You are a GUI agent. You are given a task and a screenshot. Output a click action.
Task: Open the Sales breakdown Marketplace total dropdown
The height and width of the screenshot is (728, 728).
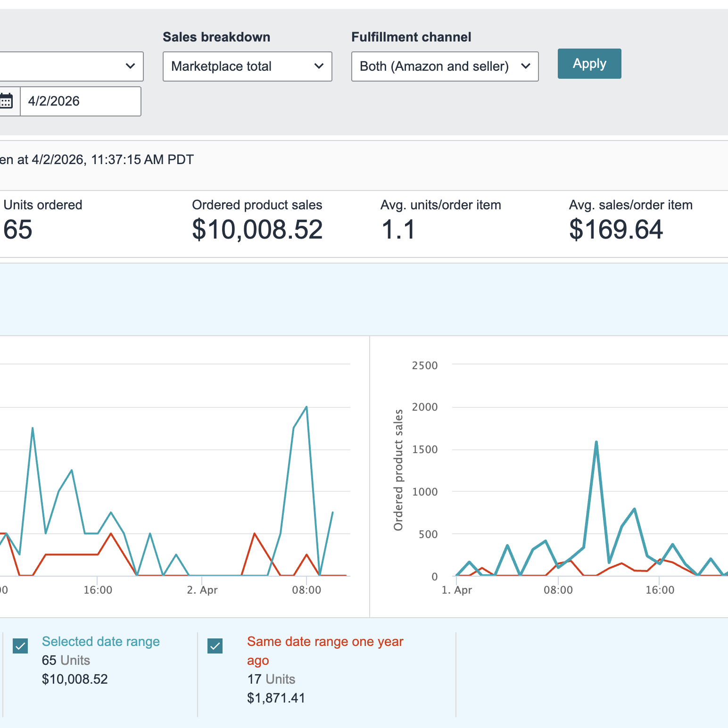[248, 66]
